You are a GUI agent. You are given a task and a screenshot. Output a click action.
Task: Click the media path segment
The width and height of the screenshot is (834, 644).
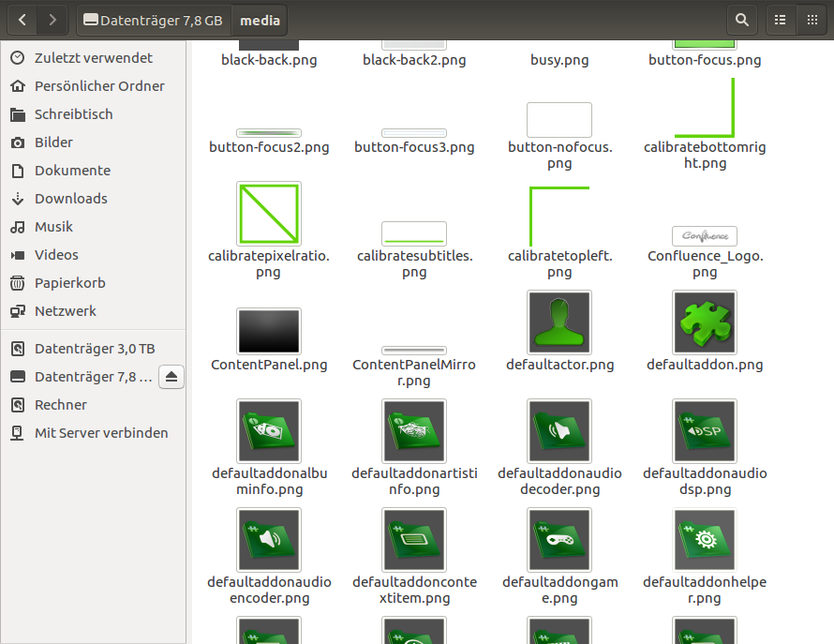pyautogui.click(x=260, y=21)
